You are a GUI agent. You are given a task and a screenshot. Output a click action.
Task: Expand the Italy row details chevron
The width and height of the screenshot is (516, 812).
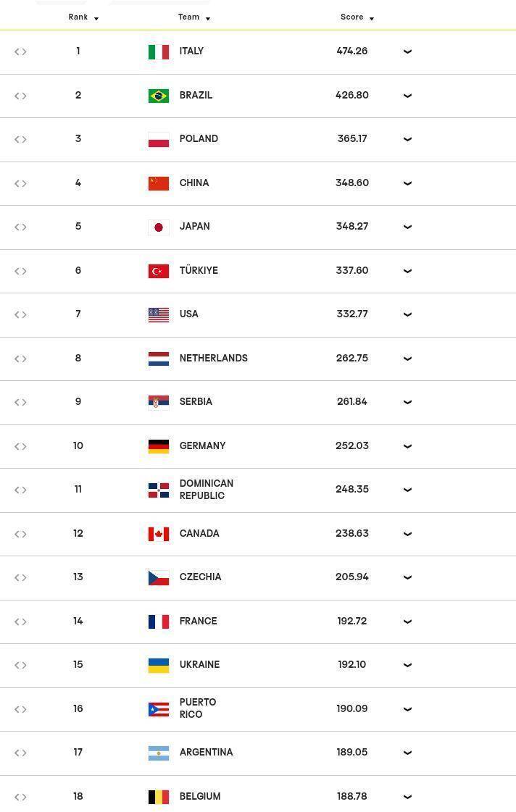coord(408,51)
